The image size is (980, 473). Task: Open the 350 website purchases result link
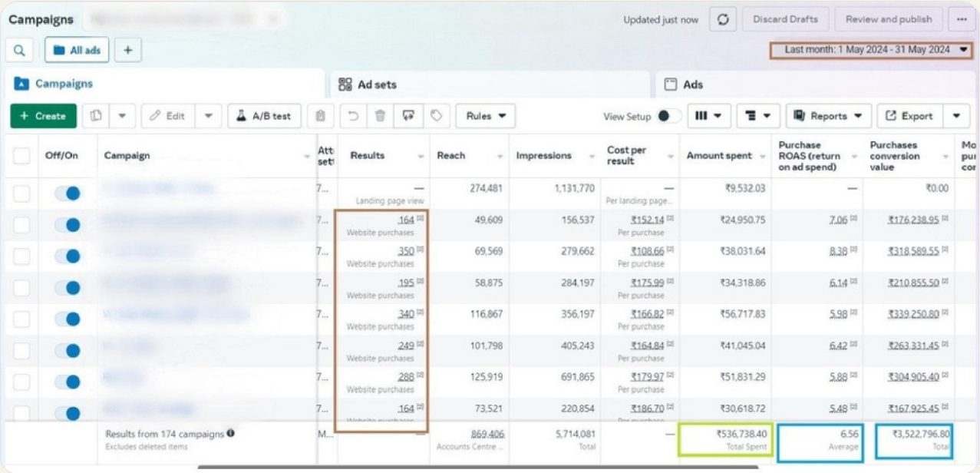click(406, 251)
